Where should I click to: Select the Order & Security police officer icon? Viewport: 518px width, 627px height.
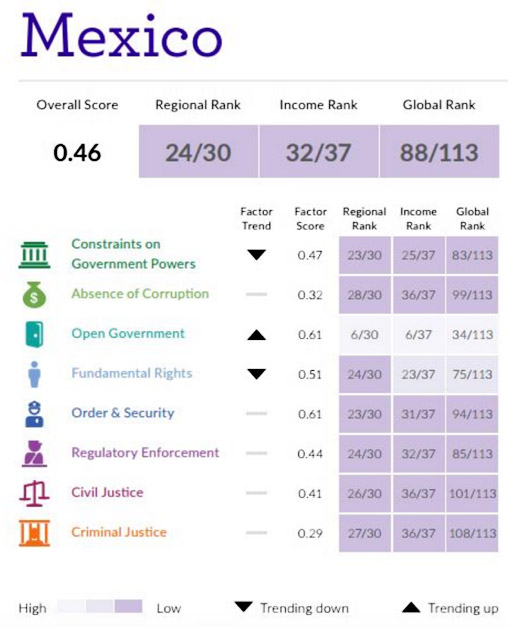(34, 414)
